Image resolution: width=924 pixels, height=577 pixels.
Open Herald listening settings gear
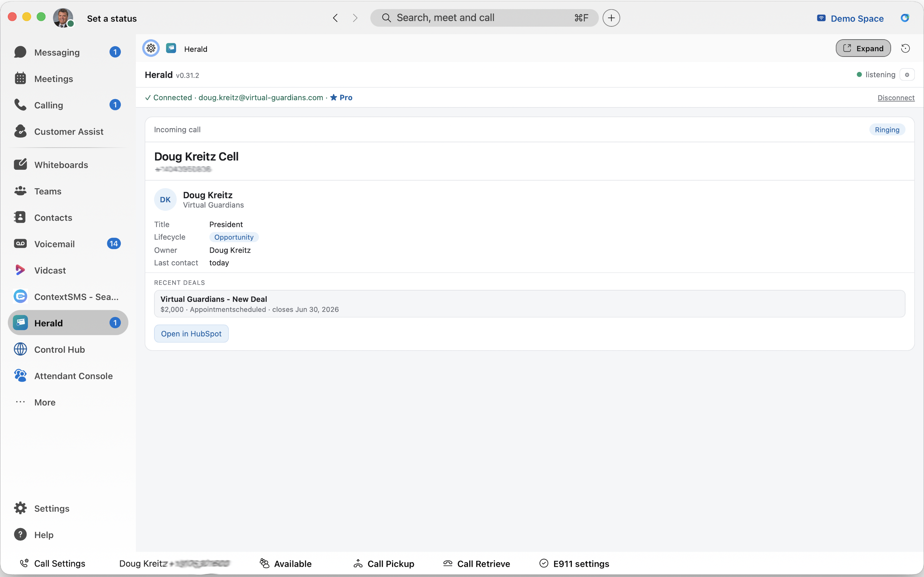click(x=907, y=75)
